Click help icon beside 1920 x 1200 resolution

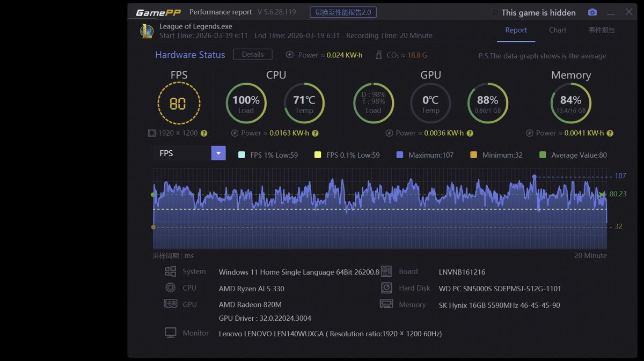click(204, 133)
